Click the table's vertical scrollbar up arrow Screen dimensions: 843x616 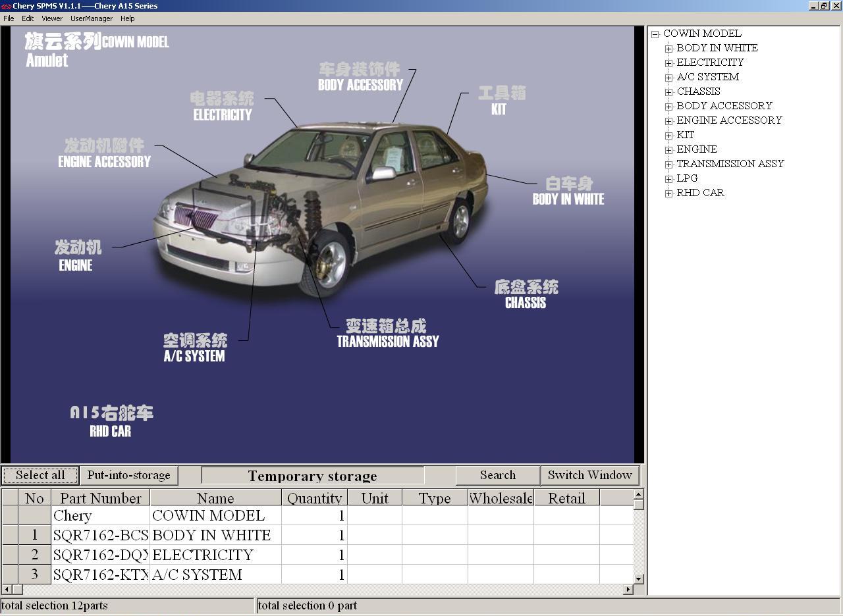pyautogui.click(x=638, y=494)
